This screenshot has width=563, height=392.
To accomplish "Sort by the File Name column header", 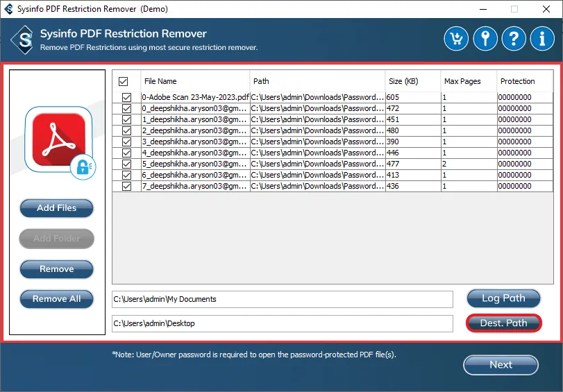I will [194, 81].
